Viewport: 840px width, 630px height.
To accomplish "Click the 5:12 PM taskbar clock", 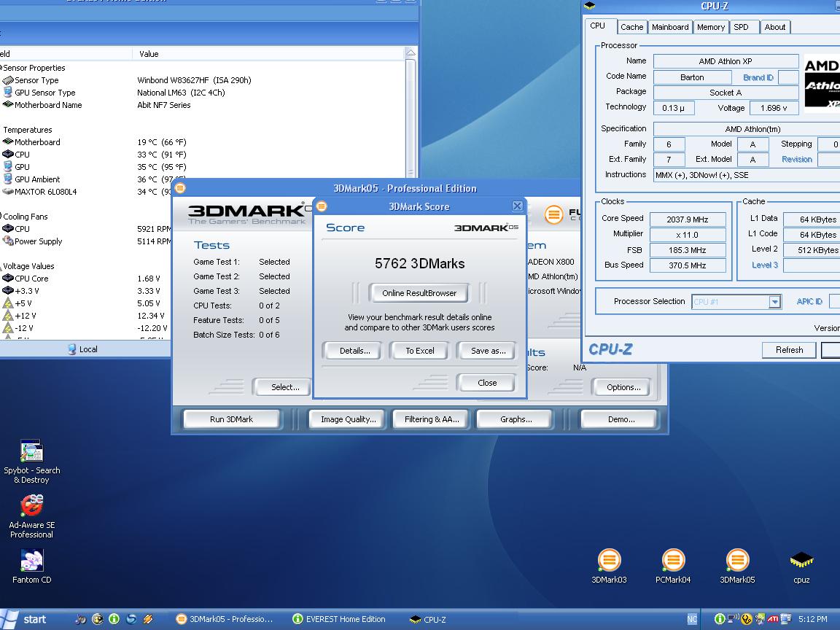I will 813,619.
